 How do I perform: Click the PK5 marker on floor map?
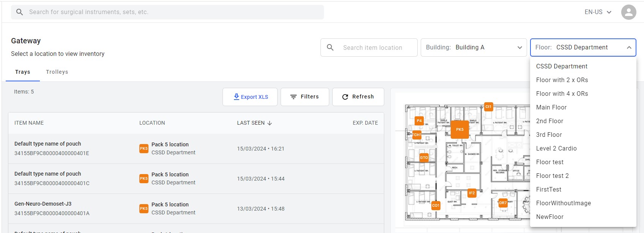click(459, 130)
